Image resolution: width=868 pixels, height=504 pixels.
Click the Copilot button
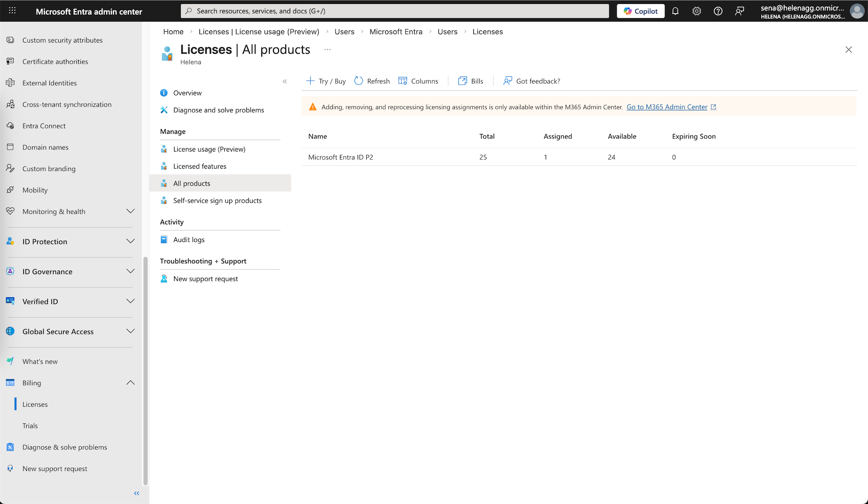click(x=641, y=11)
